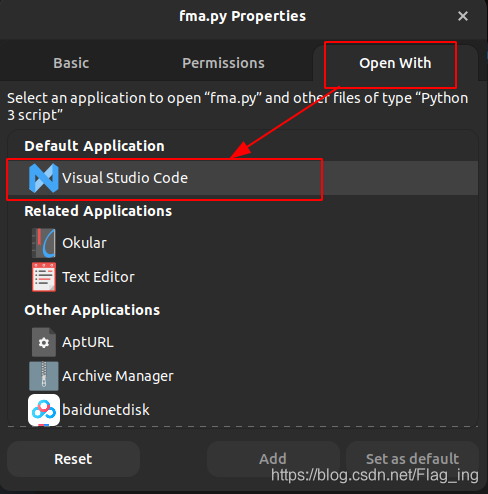Click Set as default button

(x=412, y=459)
